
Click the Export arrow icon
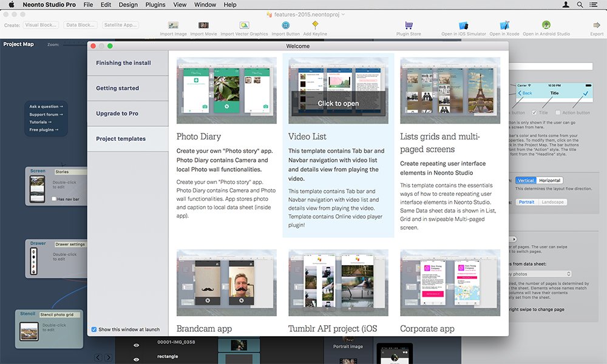click(597, 25)
